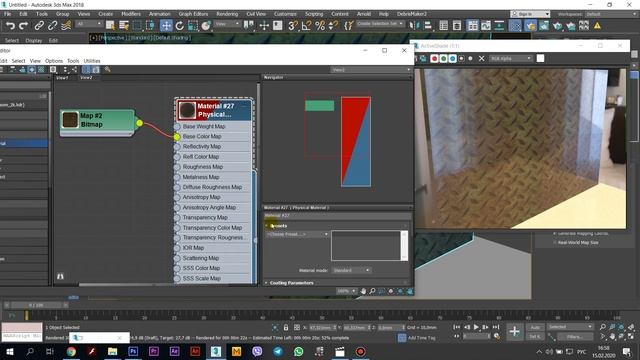Screen dimensions: 640x360
Task: Click Add Time Tag
Action: click(421, 338)
